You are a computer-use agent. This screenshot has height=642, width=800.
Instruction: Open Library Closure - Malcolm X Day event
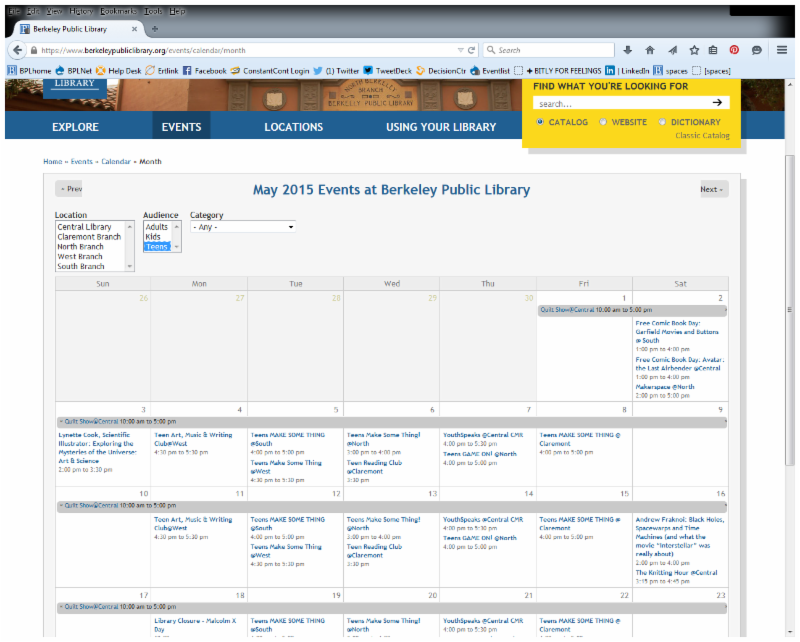point(195,625)
